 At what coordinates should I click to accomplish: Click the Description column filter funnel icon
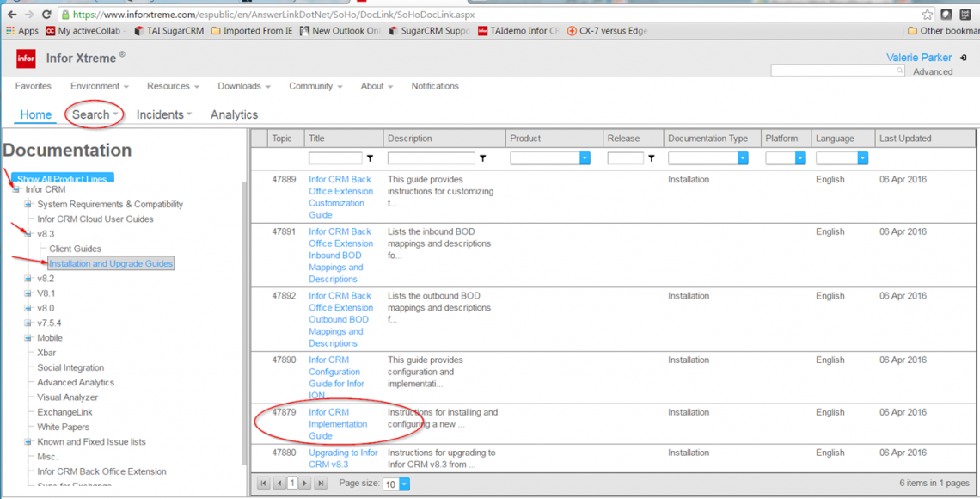point(483,158)
